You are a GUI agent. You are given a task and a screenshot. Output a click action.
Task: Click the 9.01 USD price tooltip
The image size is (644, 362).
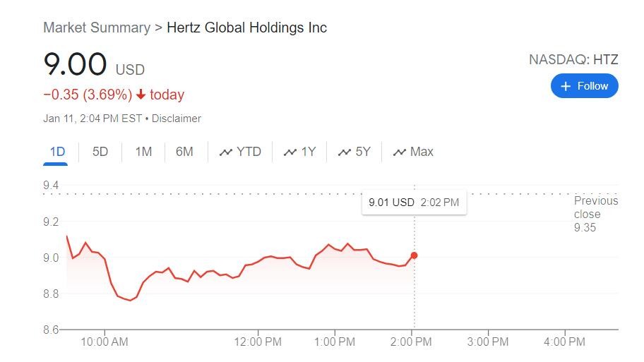click(414, 203)
